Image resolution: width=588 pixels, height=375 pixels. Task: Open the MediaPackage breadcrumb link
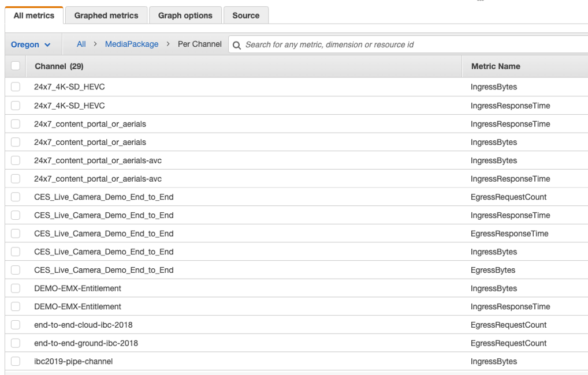pos(132,44)
